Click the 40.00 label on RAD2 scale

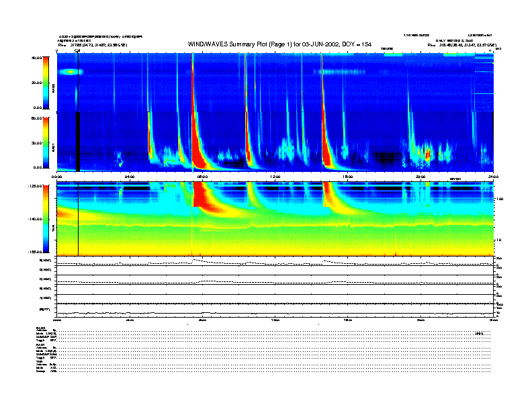(x=36, y=58)
